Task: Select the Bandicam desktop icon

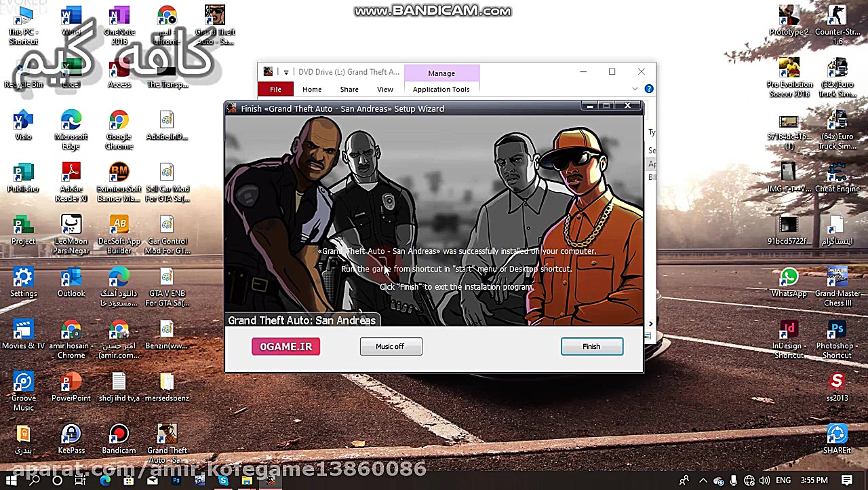Action: 119,439
